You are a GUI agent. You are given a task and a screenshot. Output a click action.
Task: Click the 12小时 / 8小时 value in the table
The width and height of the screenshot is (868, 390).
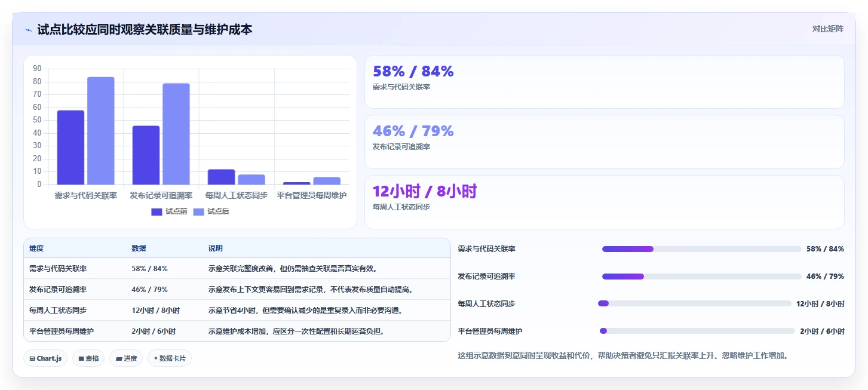(155, 311)
